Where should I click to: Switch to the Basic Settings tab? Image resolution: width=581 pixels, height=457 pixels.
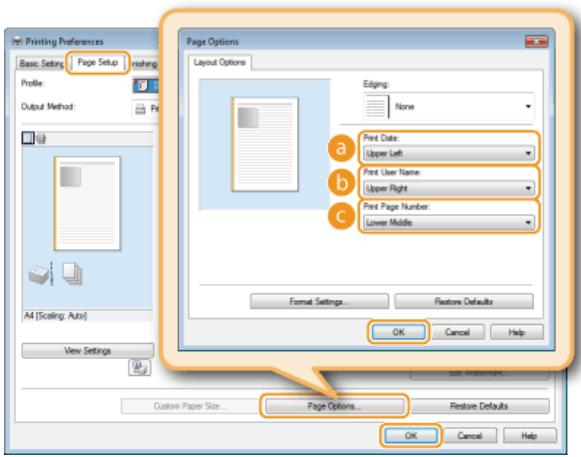(x=42, y=64)
